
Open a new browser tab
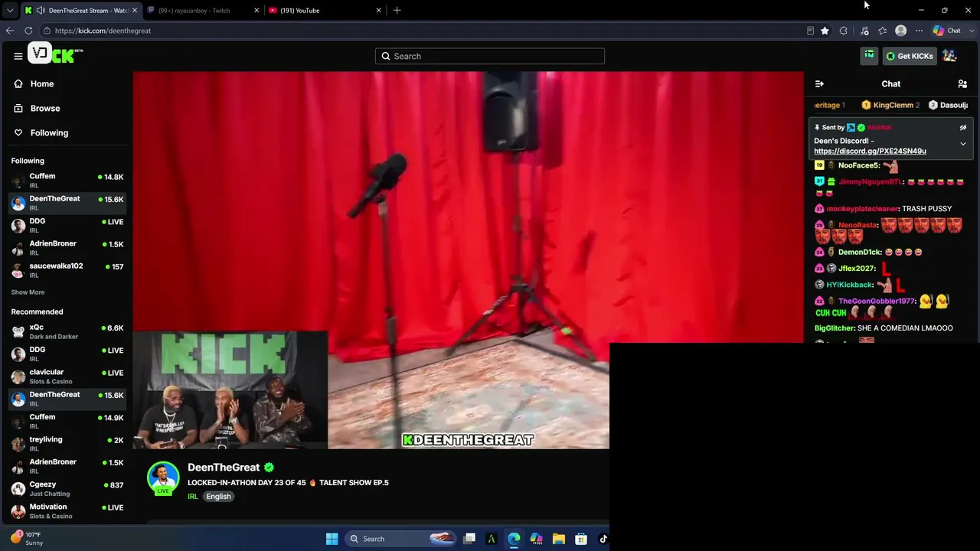point(397,11)
